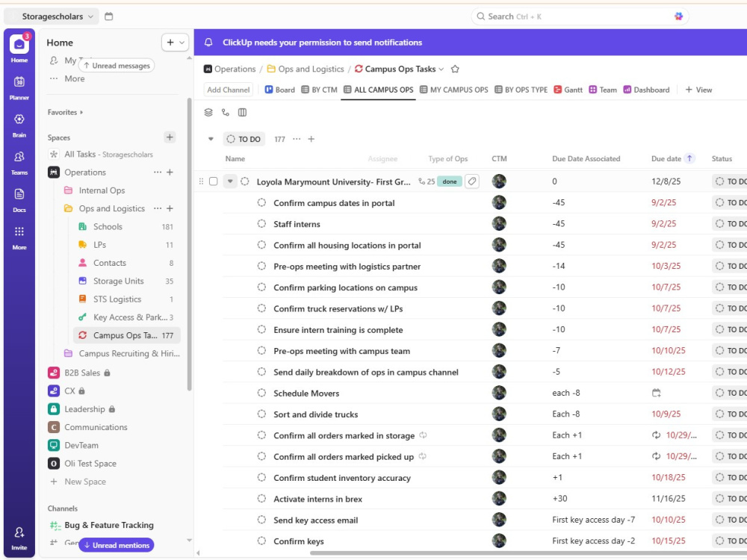Toggle status circle for Staff interns

(x=261, y=223)
